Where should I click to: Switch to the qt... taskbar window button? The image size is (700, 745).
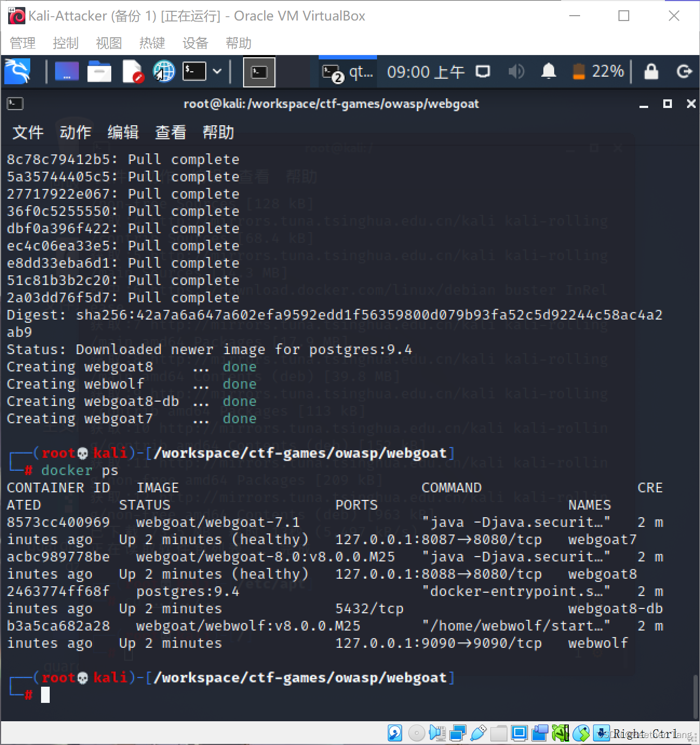[x=348, y=72]
